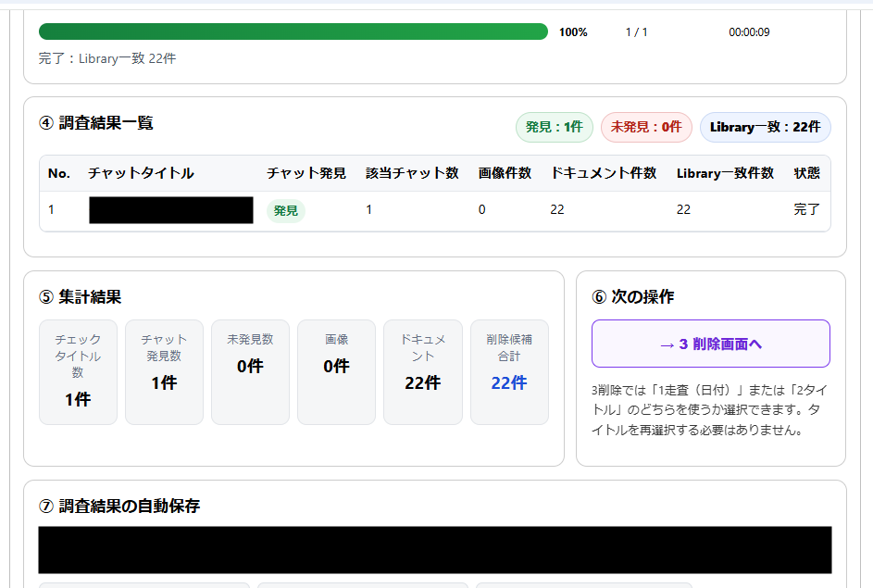Select the 未発見数 0件 card
The image size is (873, 588).
pos(251,372)
